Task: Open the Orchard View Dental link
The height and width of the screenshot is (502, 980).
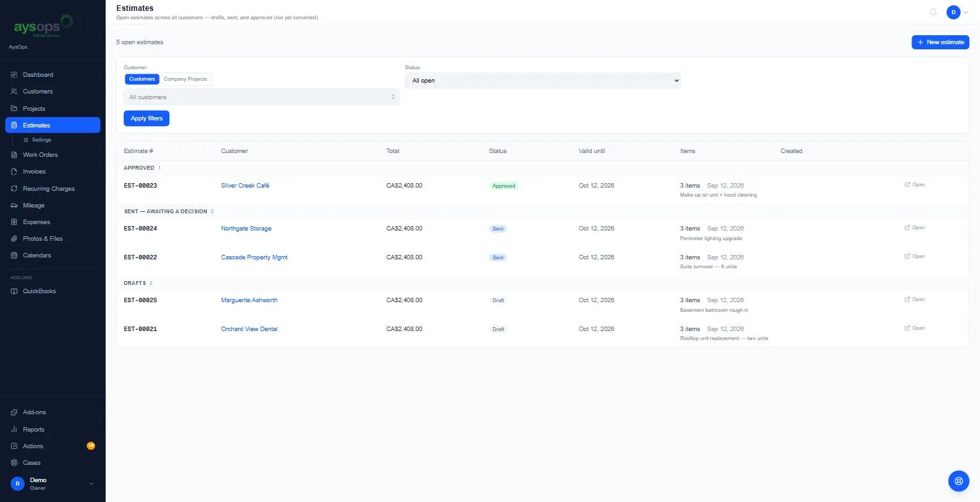Action: pos(249,329)
